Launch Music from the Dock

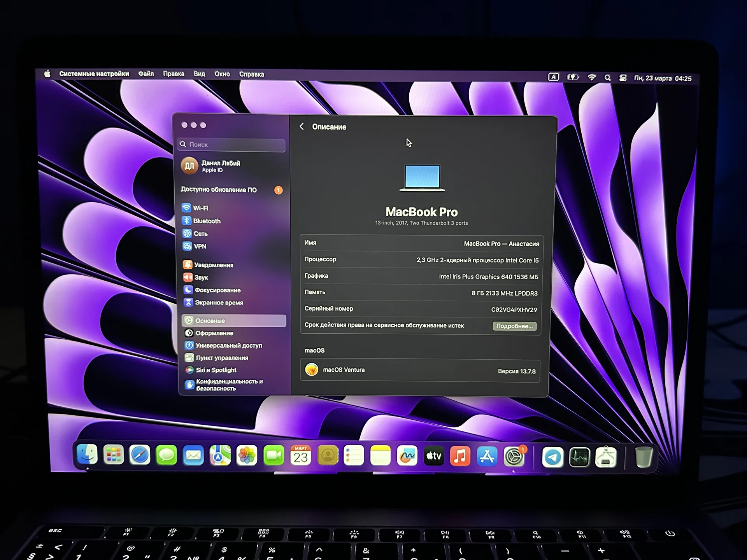tap(460, 456)
